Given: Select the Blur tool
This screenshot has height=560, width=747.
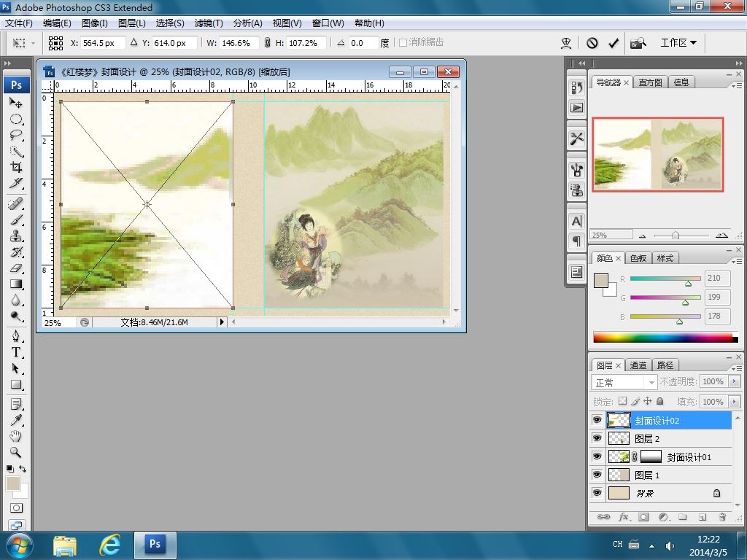Looking at the screenshot, I should coord(16,300).
